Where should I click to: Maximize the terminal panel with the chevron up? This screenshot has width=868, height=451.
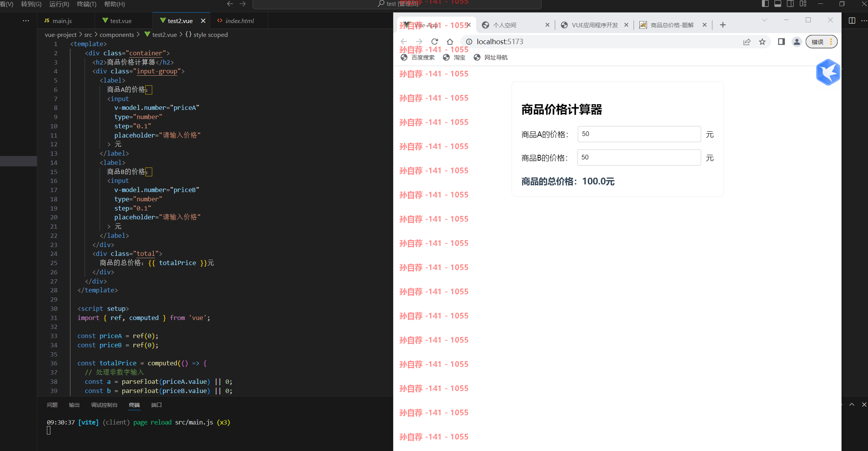pos(852,405)
